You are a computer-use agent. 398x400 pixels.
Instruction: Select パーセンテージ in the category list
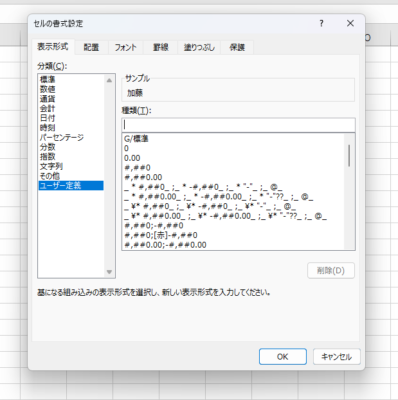click(x=71, y=137)
